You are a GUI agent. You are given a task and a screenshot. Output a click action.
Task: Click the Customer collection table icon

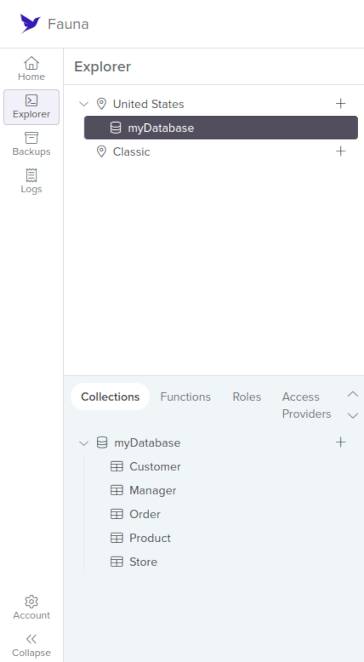tap(117, 467)
